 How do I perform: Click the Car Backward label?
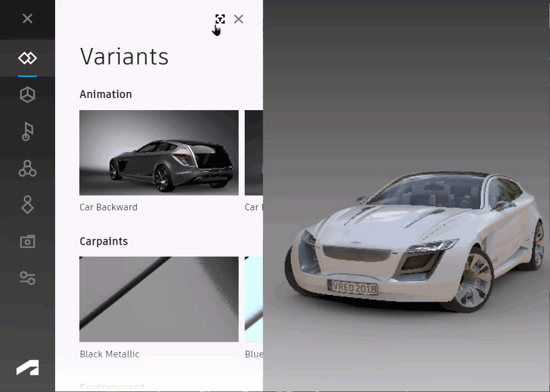point(109,207)
